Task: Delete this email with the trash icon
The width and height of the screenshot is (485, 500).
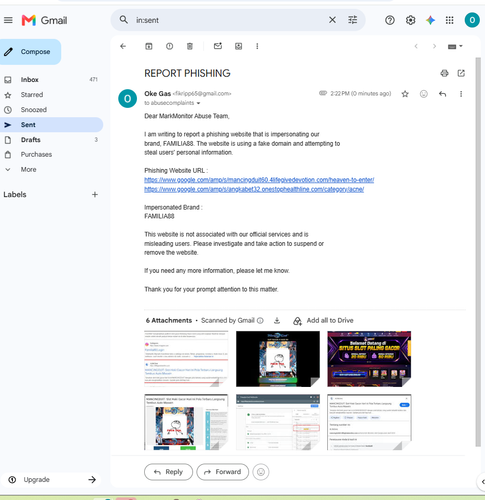Action: tap(190, 46)
